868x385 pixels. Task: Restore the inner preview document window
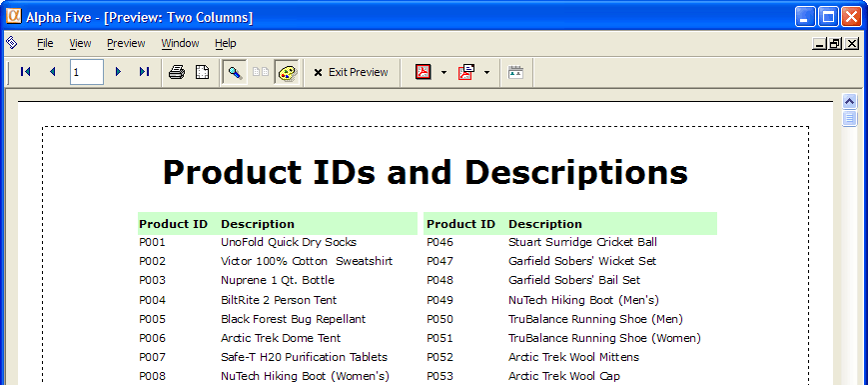[x=835, y=44]
